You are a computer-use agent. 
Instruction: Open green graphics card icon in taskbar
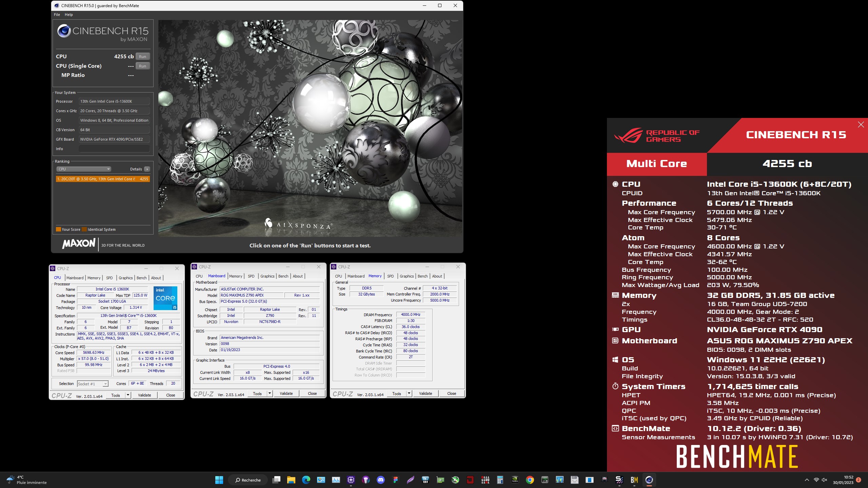point(440,480)
